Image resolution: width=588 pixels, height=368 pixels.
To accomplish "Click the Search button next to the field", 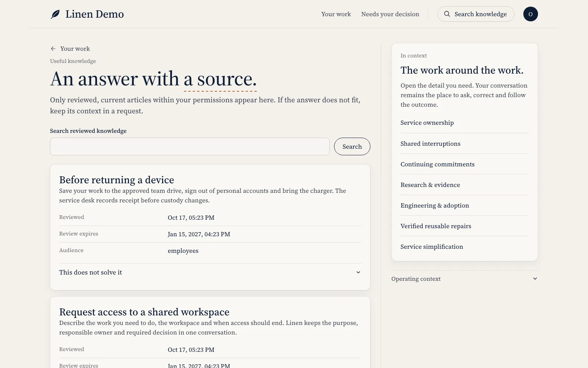I will tap(352, 146).
